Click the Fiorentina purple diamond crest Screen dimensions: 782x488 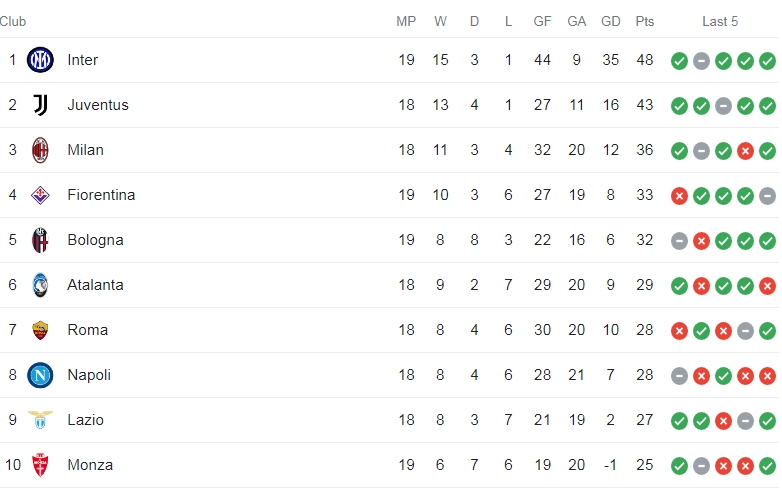(40, 195)
